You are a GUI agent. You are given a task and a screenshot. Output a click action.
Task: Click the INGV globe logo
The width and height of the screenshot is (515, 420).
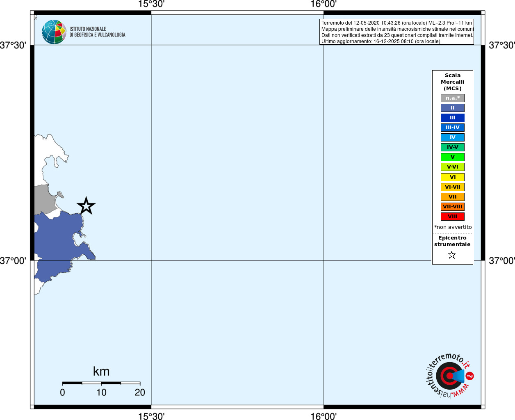coord(54,32)
